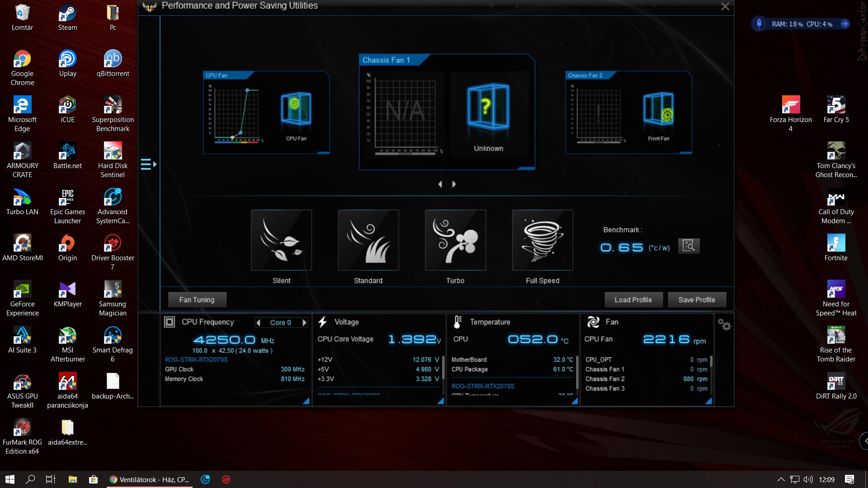Viewport: 868px width, 488px height.
Task: Show previous fan in carousel
Action: (x=440, y=184)
